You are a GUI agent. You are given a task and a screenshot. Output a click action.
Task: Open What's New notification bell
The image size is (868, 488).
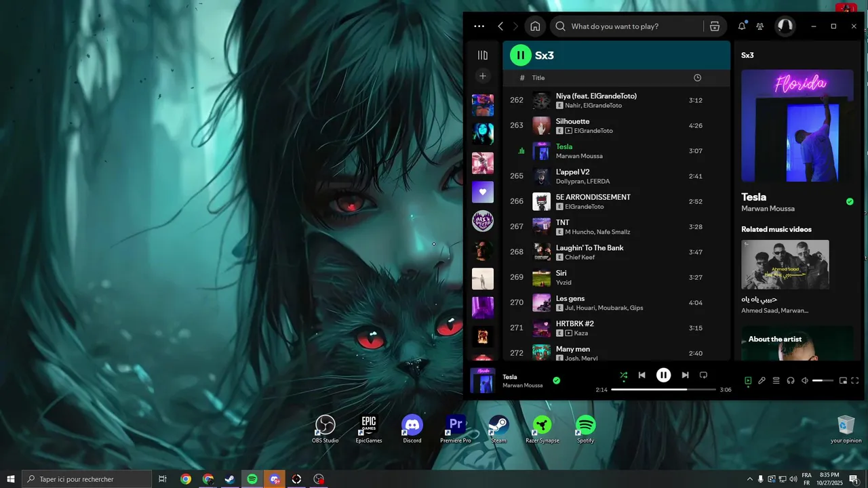[742, 26]
